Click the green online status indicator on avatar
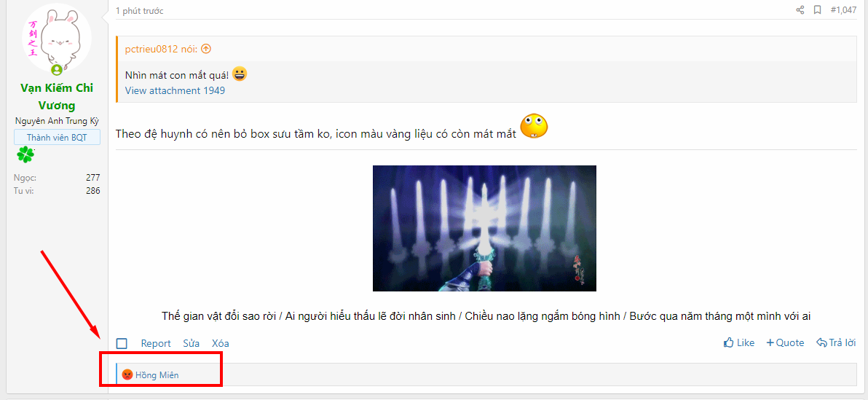Screen dimensions: 868x400 pos(57,70)
